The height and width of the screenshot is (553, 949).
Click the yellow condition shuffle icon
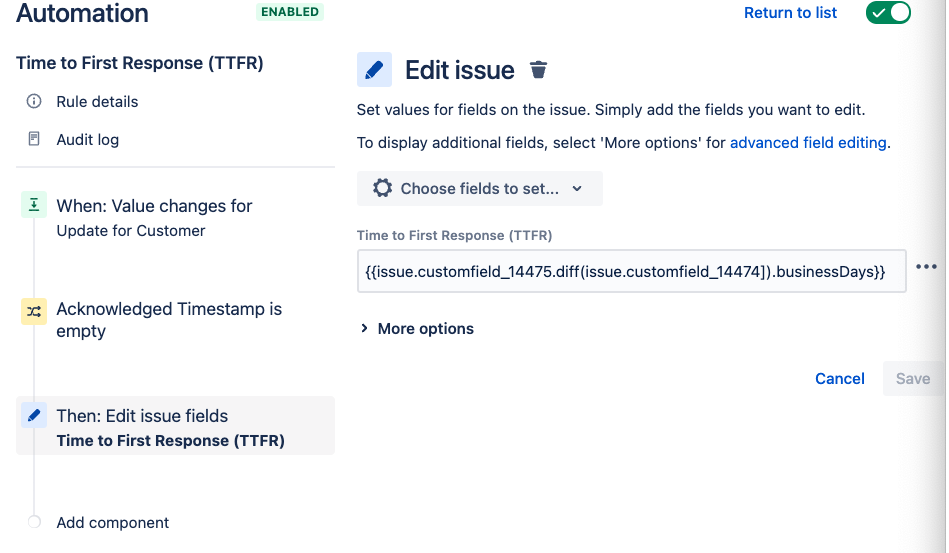34,312
